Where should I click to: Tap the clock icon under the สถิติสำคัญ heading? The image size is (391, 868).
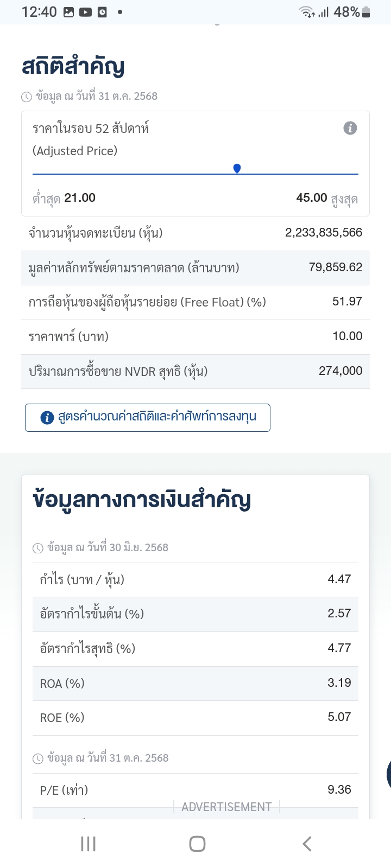tap(27, 97)
